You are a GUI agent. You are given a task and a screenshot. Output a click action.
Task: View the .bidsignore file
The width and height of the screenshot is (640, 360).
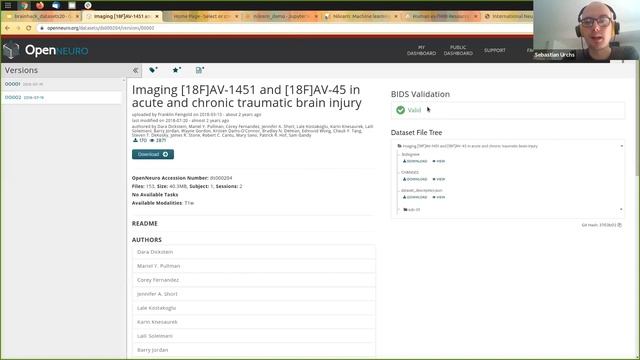(x=439, y=161)
